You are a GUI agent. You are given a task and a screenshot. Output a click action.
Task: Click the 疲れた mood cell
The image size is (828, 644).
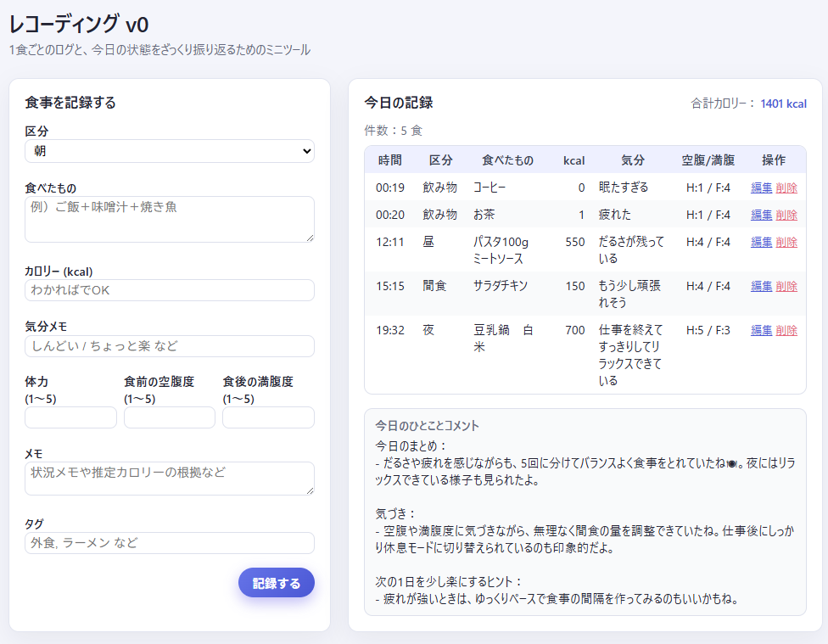click(x=615, y=215)
